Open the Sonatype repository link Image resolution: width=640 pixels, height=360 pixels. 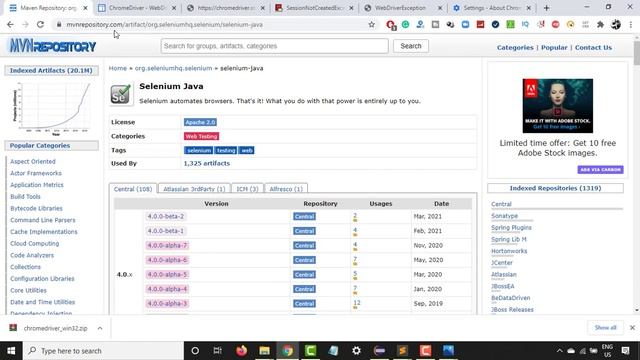(504, 216)
